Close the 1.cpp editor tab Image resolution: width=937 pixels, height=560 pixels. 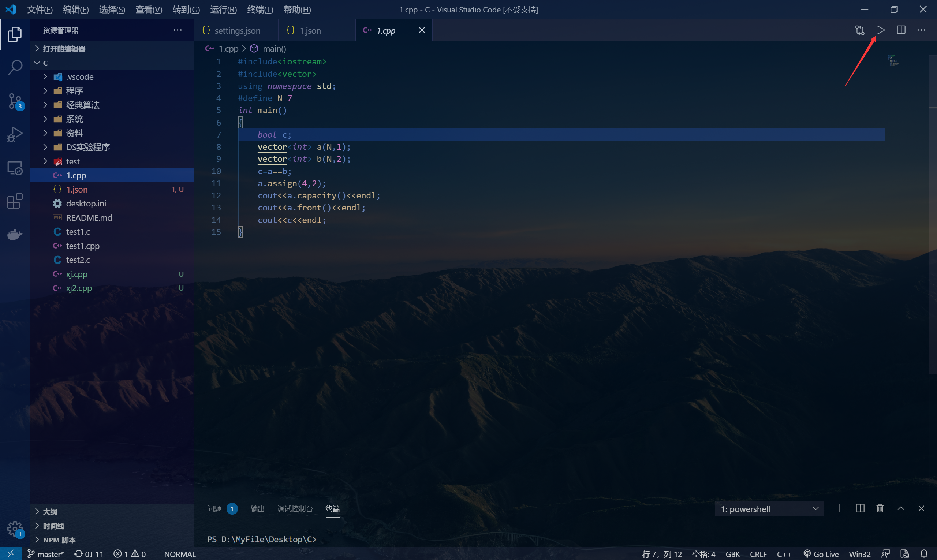tap(422, 30)
